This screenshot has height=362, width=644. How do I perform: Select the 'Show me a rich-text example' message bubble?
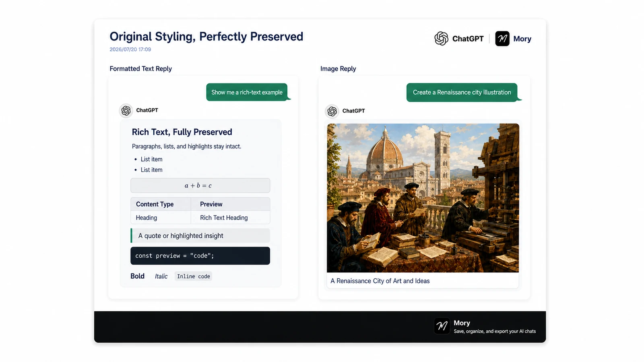pyautogui.click(x=247, y=92)
